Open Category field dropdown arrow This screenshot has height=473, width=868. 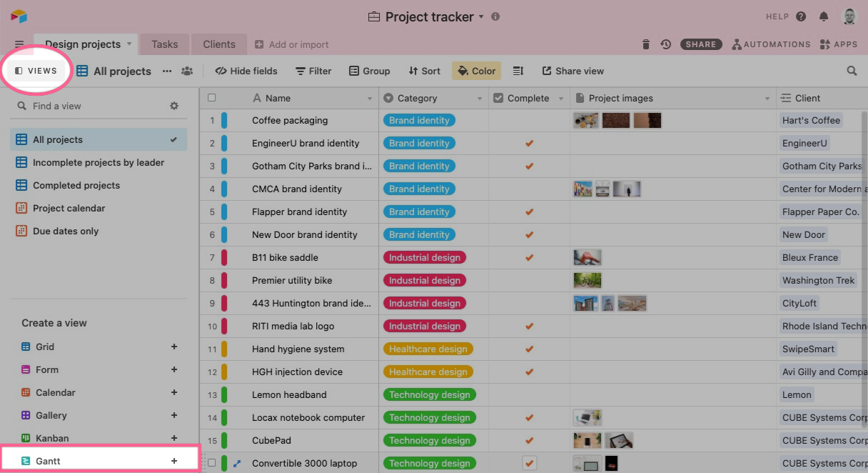tap(480, 99)
